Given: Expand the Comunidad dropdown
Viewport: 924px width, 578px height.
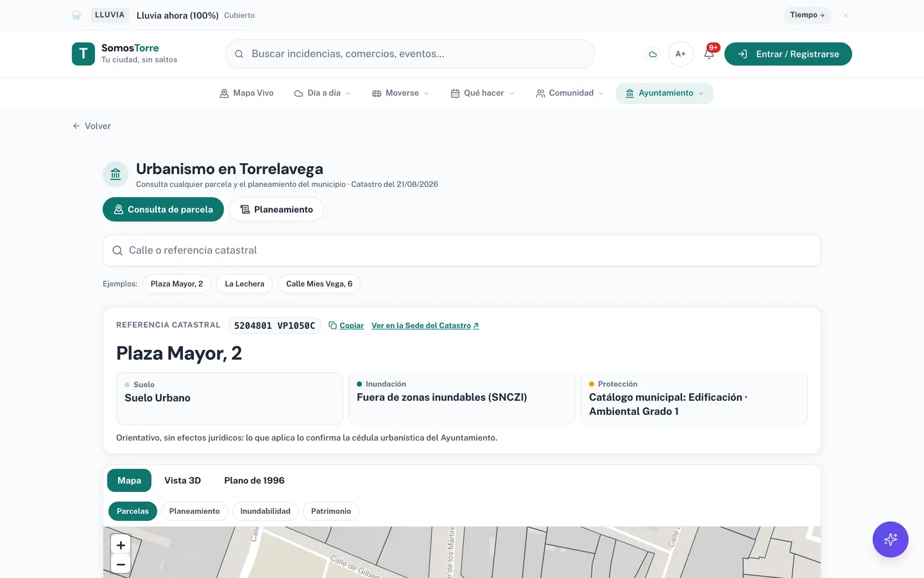Looking at the screenshot, I should tap(569, 93).
